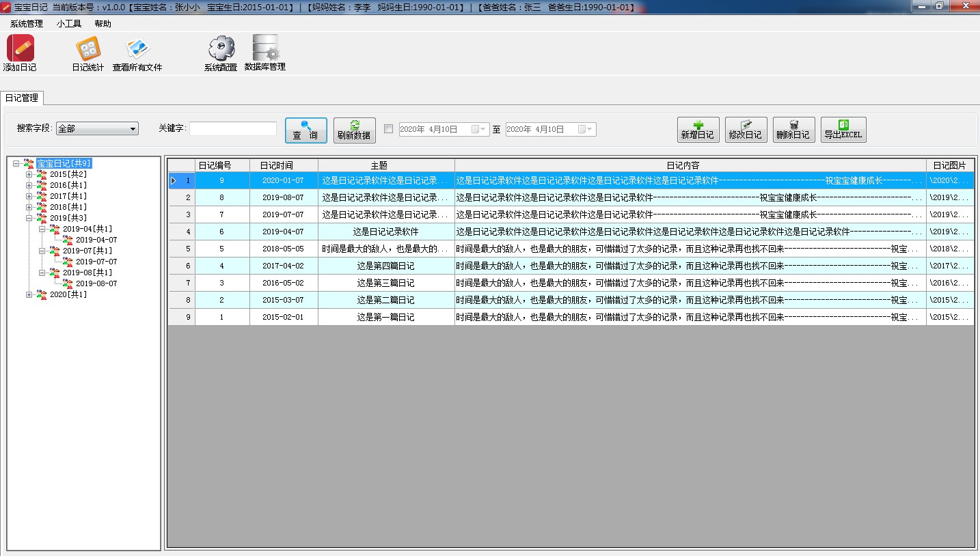Open the 小工具 menu
Screen dimensions: 980x556
pos(69,23)
